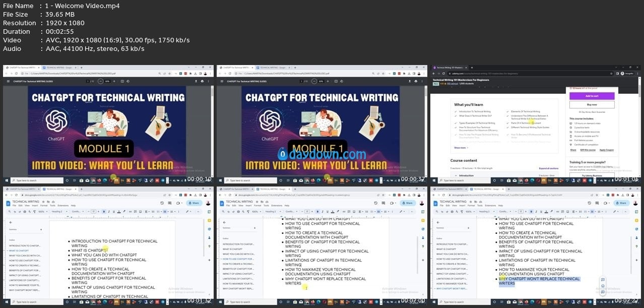The height and width of the screenshot is (308, 644).
Task: Toggle Bold in 00:01:32 Docs frame
Action: point(104,212)
